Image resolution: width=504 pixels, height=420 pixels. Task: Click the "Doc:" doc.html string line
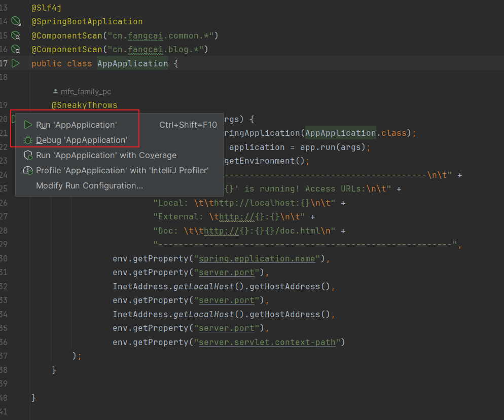[x=244, y=231]
